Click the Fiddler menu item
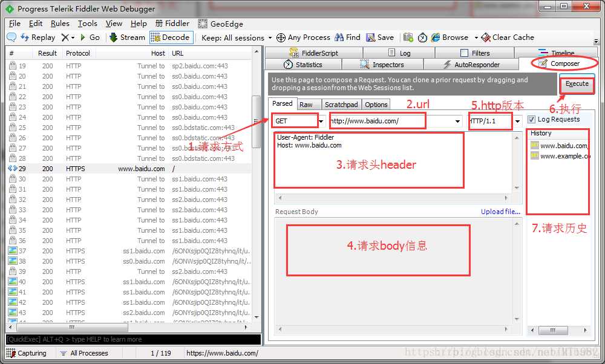This screenshot has width=605, height=364. (x=172, y=24)
